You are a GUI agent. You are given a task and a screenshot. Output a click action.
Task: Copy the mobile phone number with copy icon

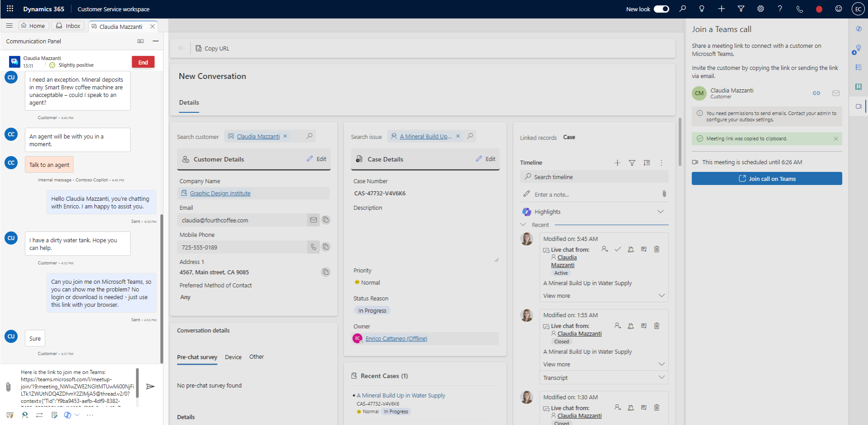(326, 247)
